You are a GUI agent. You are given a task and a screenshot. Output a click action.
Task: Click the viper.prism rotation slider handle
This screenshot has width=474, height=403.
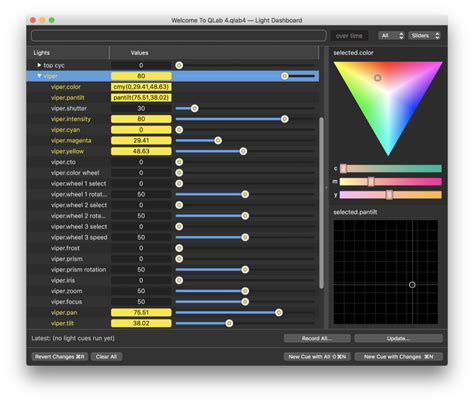point(245,270)
